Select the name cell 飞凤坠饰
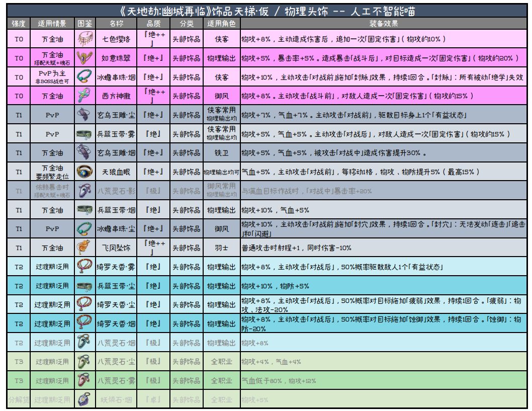The image size is (532, 411). click(116, 248)
